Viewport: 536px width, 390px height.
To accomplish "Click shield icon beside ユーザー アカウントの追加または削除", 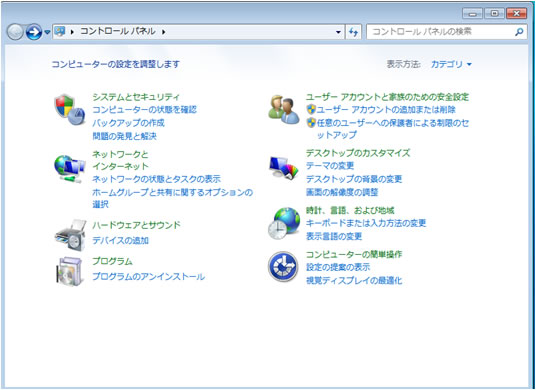I will point(311,109).
